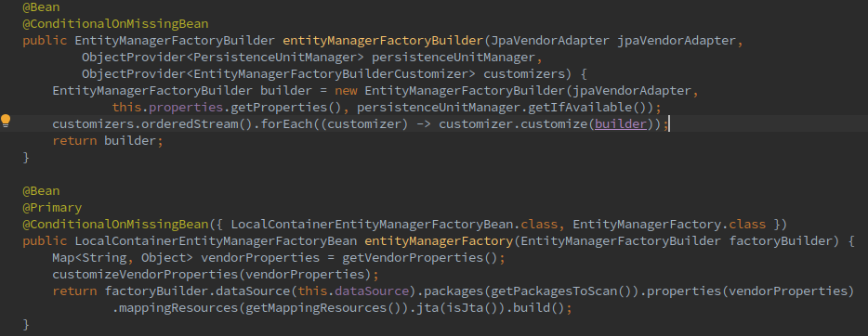Click the yellow lightbulb quick-fix icon
Viewport: 868px width, 336px height.
click(6, 121)
